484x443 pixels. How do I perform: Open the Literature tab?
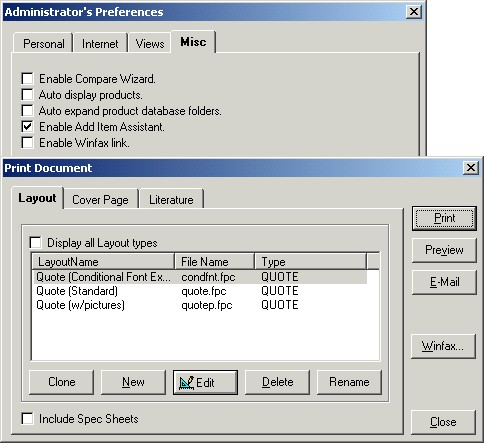[x=171, y=199]
